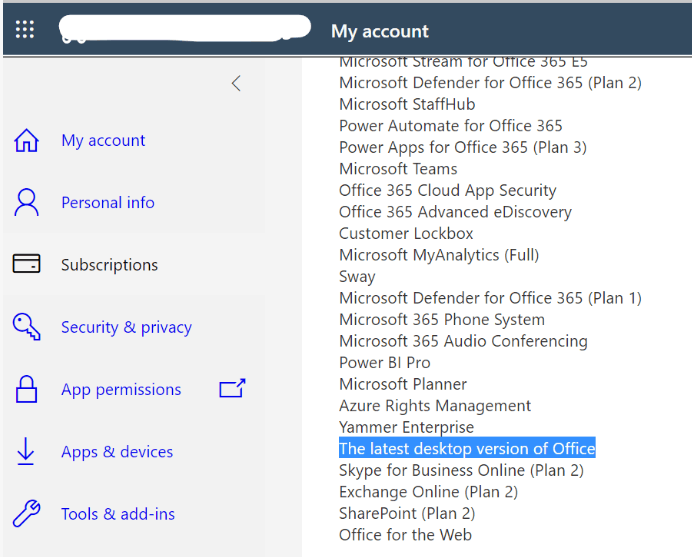Open Security & privacy settings
The height and width of the screenshot is (557, 692).
[x=126, y=327]
